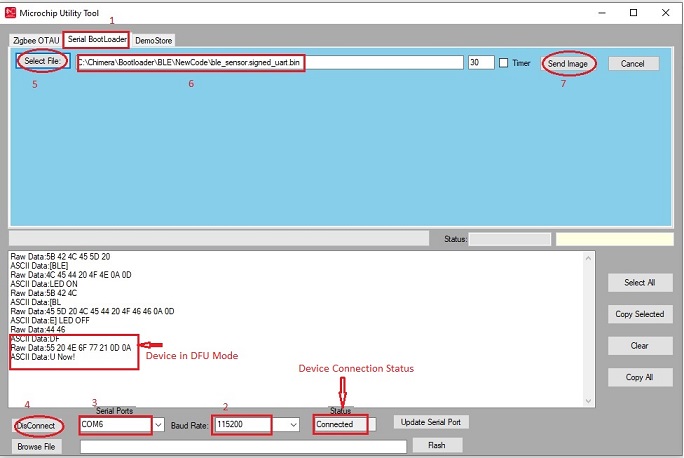
Task: Click log line 'Raw Data:44 46'
Action: 38,329
